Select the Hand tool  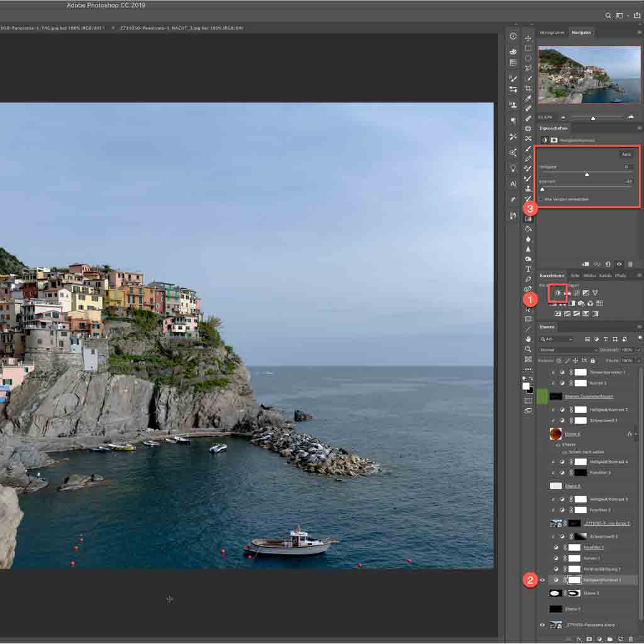point(528,339)
